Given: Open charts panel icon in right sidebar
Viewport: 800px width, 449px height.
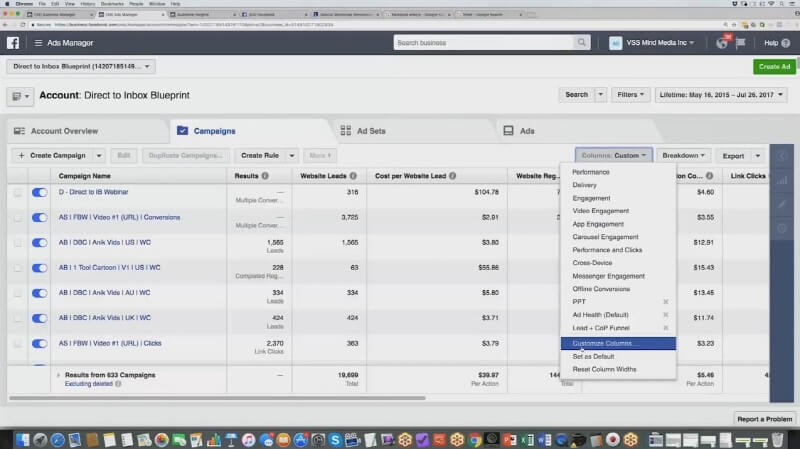Looking at the screenshot, I should pos(782,181).
